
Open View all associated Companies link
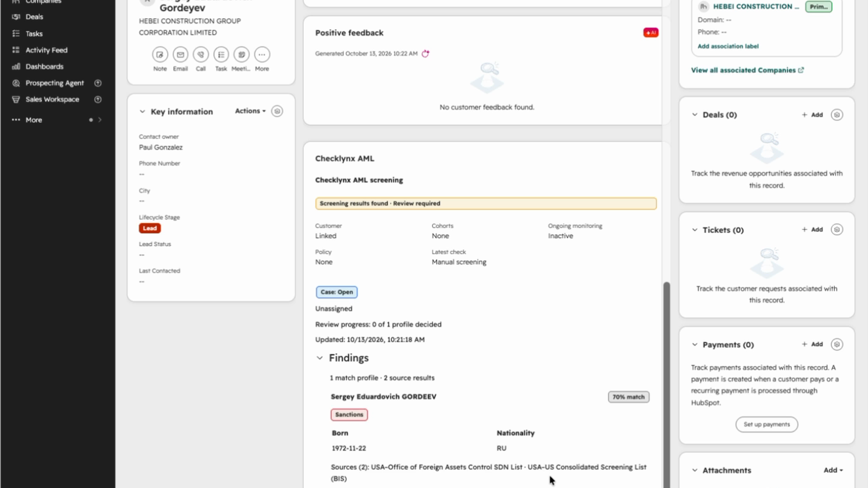[747, 70]
